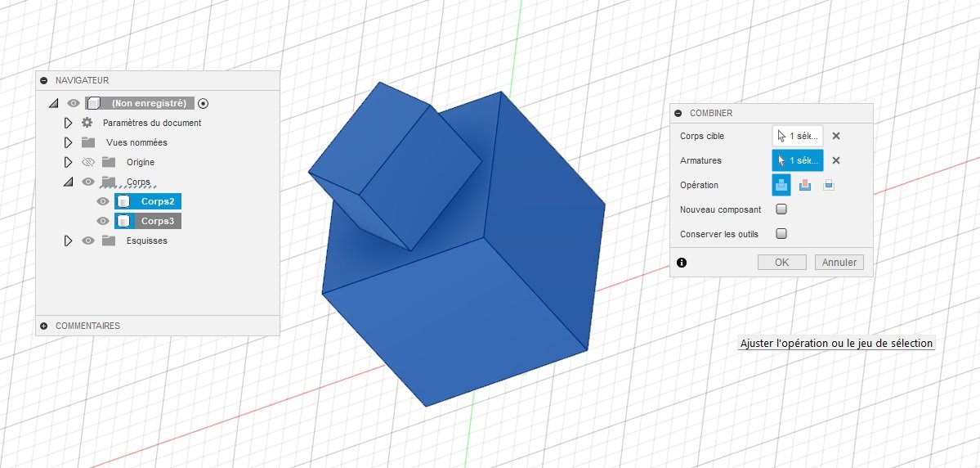
Task: Clear the Armatures selection
Action: pyautogui.click(x=836, y=160)
